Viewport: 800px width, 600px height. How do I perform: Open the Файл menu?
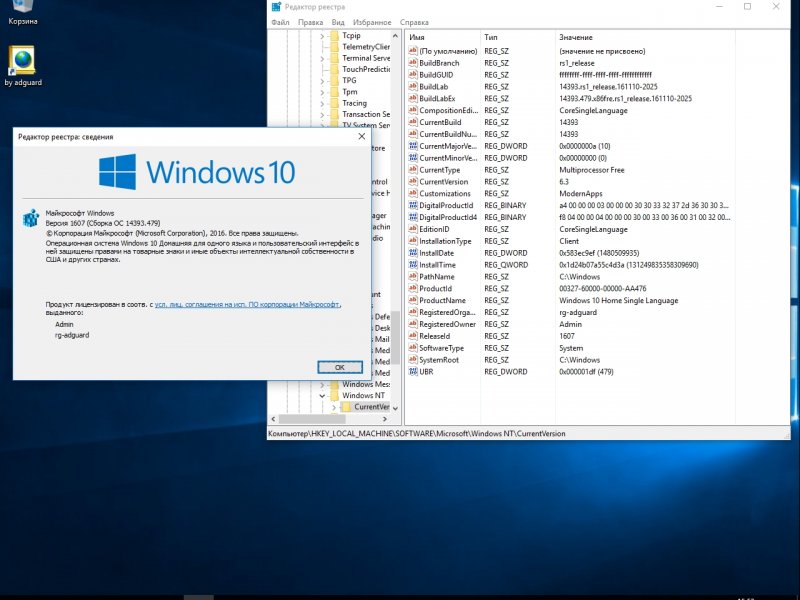click(x=280, y=22)
